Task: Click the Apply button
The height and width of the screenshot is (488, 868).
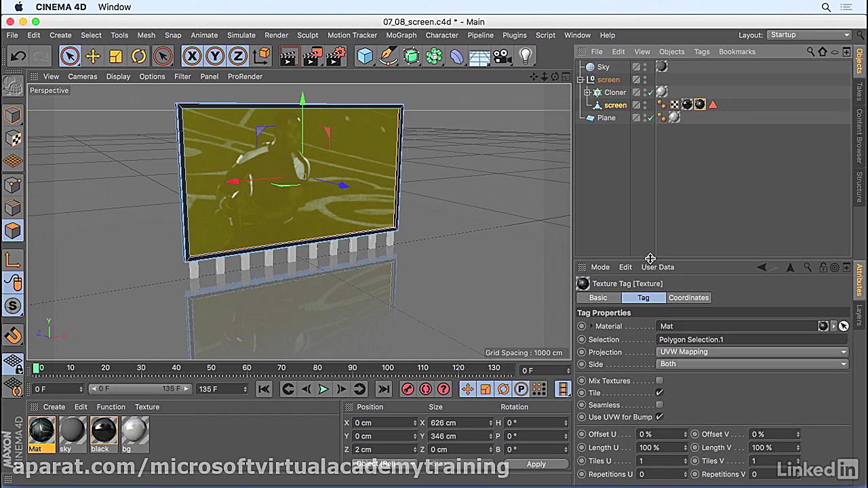Action: [x=536, y=464]
